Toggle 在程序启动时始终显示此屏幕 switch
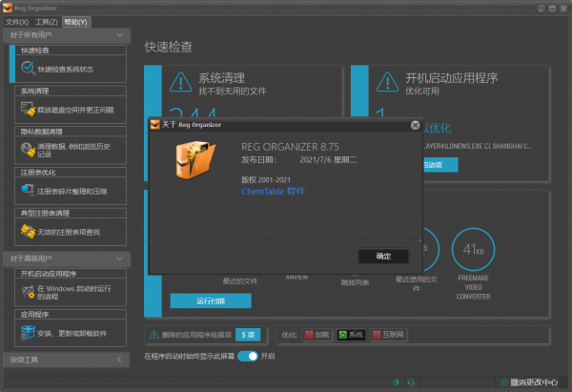 click(x=248, y=356)
